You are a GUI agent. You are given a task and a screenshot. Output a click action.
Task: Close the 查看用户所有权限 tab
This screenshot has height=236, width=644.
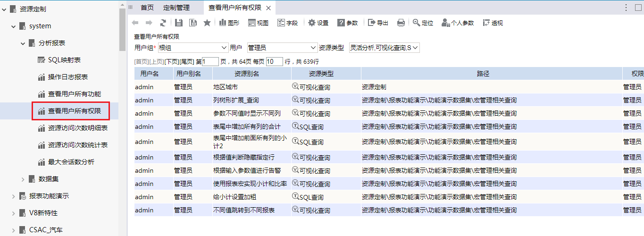(268, 8)
